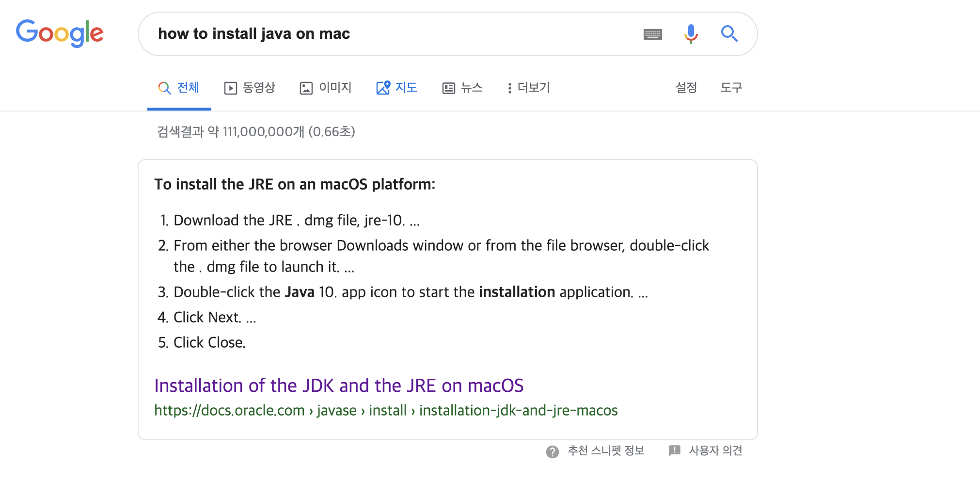Viewport: 980px width, 482px height.
Task: Switch to the 지도 tab
Action: (397, 88)
